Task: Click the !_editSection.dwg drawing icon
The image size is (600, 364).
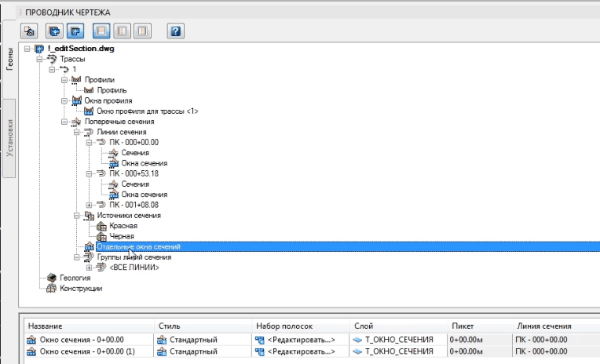Action: (x=39, y=49)
